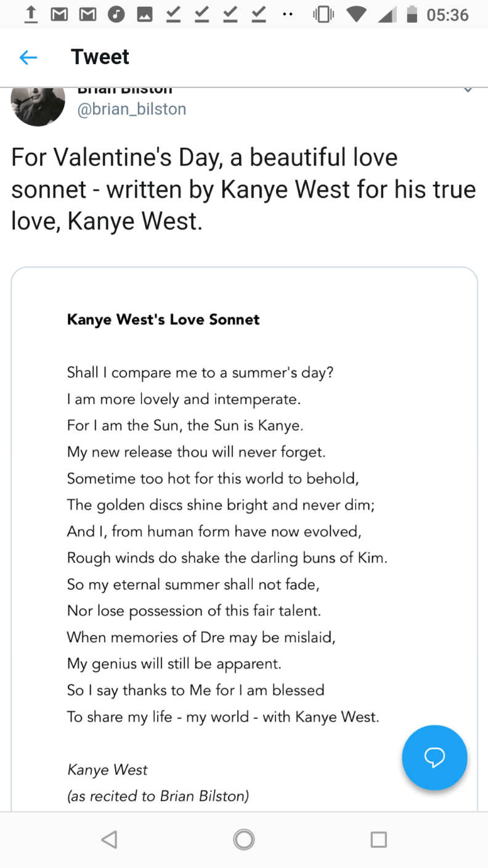Viewport: 488px width, 868px height.
Task: Open the Play Music notification icon
Action: (116, 14)
